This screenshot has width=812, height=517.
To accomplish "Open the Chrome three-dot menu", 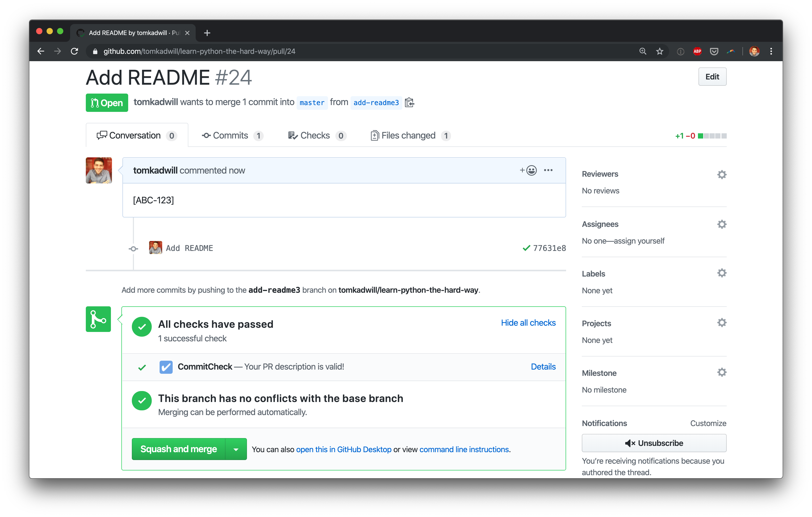I will tap(771, 51).
